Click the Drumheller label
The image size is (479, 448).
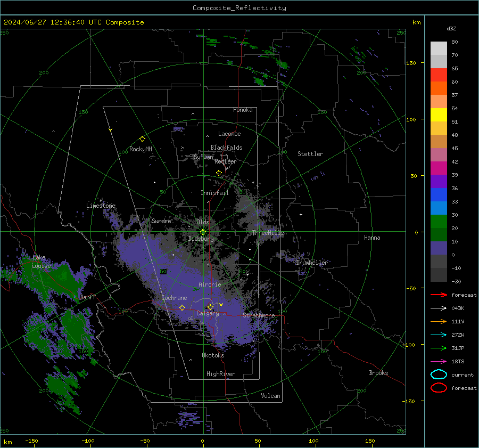(x=312, y=263)
